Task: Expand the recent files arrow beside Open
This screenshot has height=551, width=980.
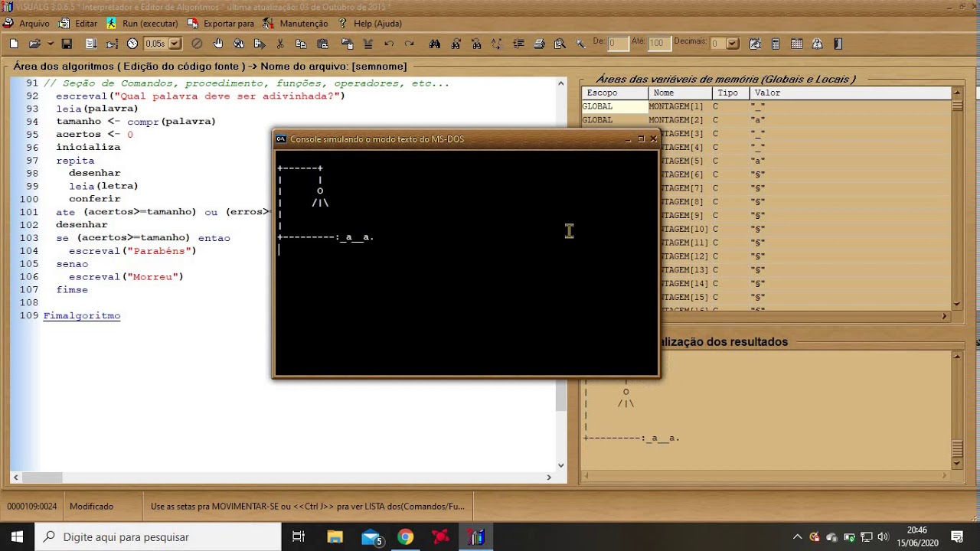Action: [51, 44]
